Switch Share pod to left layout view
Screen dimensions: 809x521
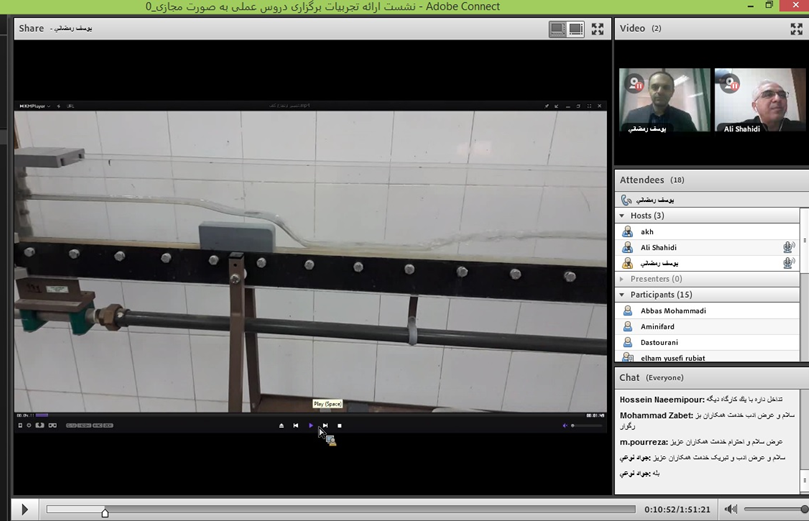click(x=558, y=29)
